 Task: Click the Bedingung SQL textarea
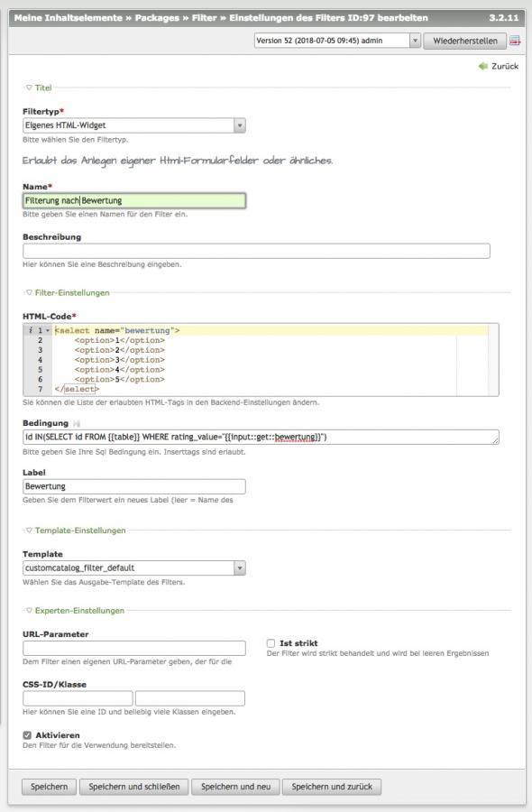click(261, 437)
